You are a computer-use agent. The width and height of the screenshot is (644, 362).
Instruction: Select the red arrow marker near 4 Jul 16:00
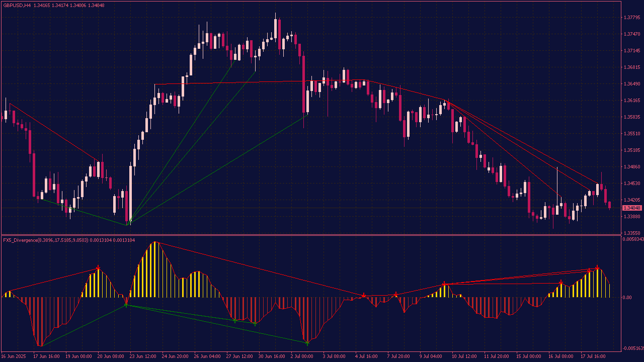pos(364,295)
